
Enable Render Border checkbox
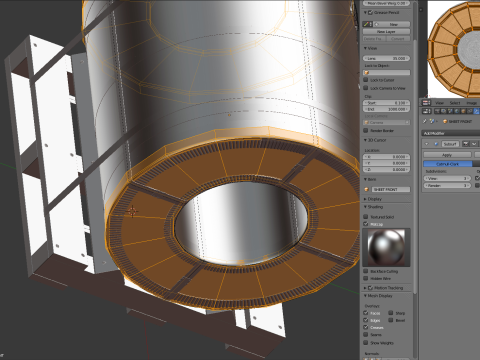click(x=366, y=130)
